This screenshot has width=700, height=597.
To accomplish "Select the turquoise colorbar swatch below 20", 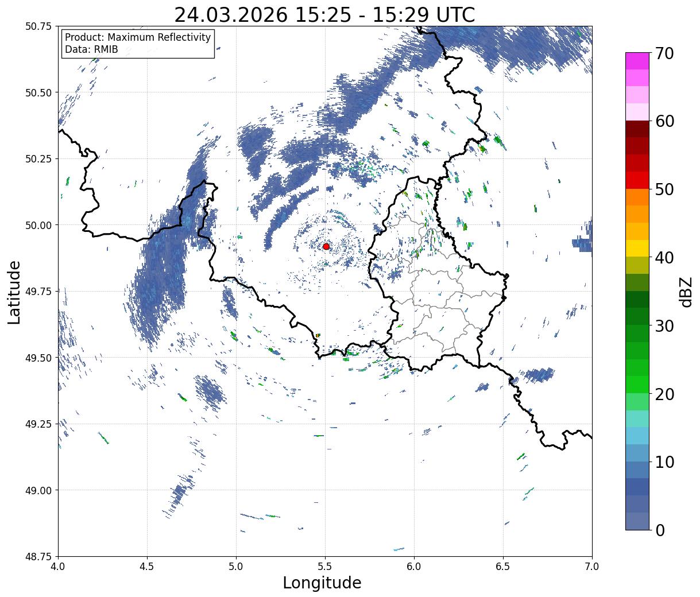I will 637,419.
